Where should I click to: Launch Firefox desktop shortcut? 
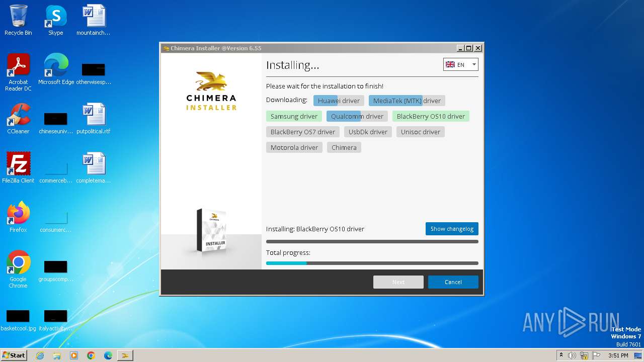pos(18,217)
